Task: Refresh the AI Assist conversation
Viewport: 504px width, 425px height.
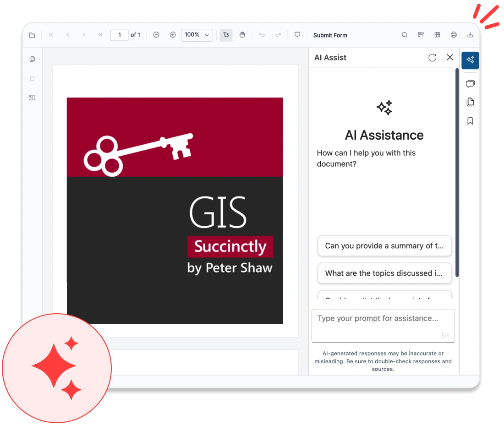Action: pos(432,57)
